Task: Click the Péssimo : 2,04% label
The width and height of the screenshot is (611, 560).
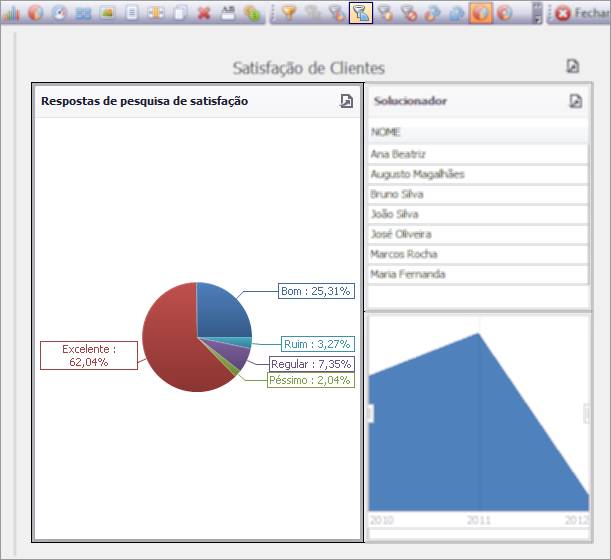Action: click(x=311, y=380)
